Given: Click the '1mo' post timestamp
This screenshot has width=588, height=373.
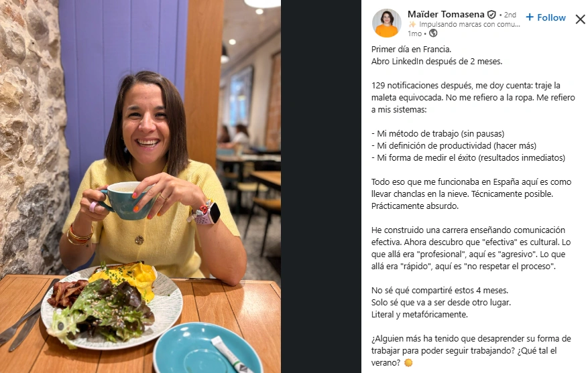Looking at the screenshot, I should pyautogui.click(x=414, y=33).
